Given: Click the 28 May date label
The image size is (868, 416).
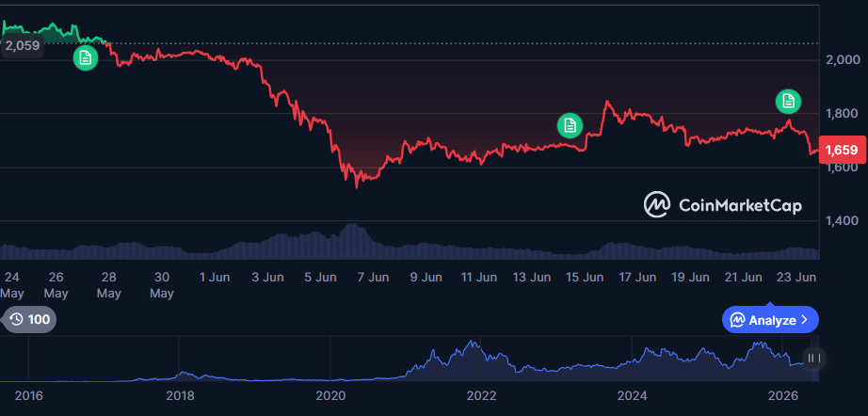Looking at the screenshot, I should pos(109,285).
